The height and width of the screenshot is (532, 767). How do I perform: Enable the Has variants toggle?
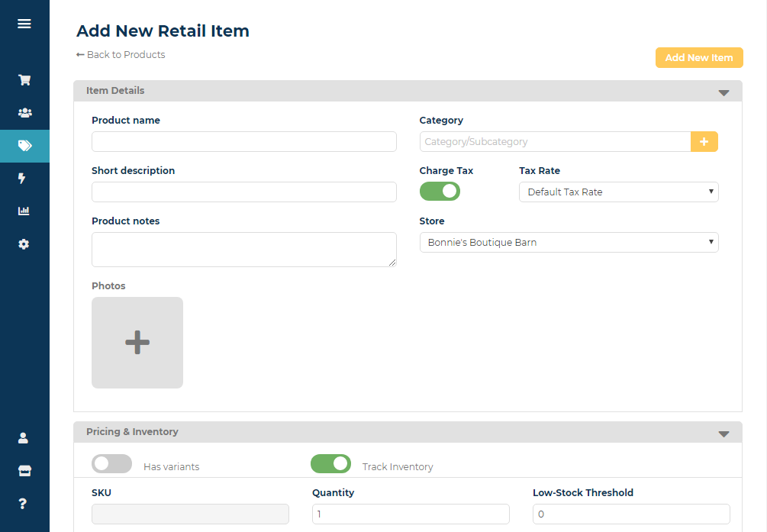(111, 464)
